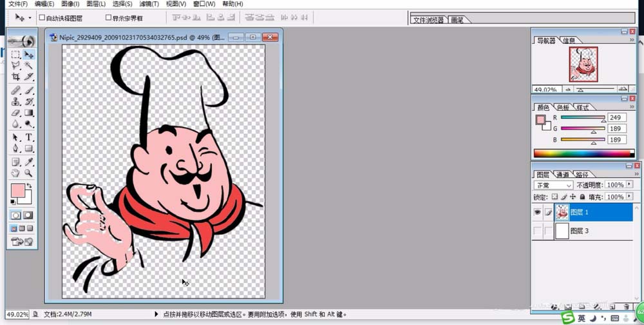This screenshot has height=325, width=644.
Task: Select the Slice tool
Action: tap(29, 77)
